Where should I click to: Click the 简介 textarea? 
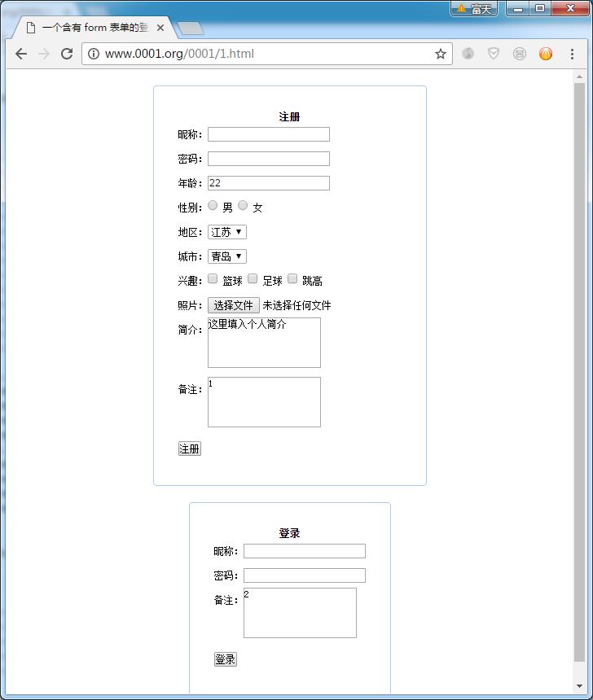pos(264,343)
